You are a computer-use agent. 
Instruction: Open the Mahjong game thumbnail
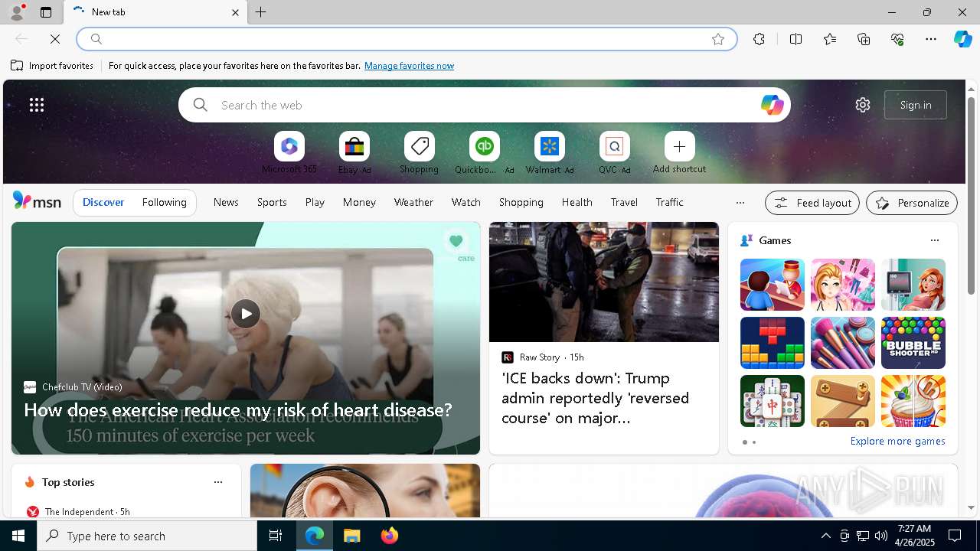[x=773, y=401]
